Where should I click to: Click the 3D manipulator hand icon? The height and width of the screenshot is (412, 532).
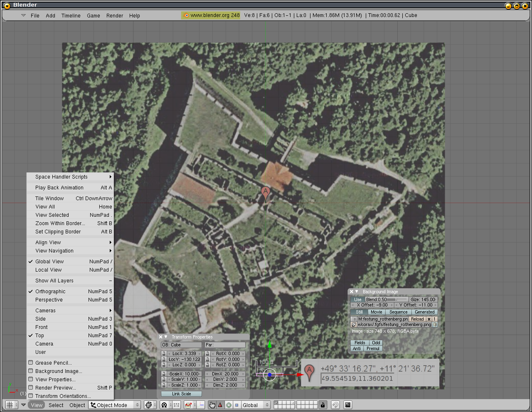coord(212,405)
